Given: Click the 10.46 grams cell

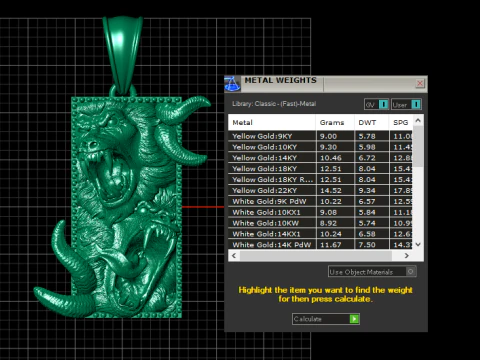Looking at the screenshot, I should tap(335, 158).
